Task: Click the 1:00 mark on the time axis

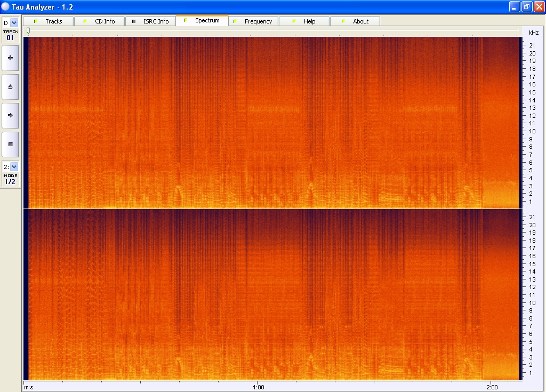Action: (258, 386)
